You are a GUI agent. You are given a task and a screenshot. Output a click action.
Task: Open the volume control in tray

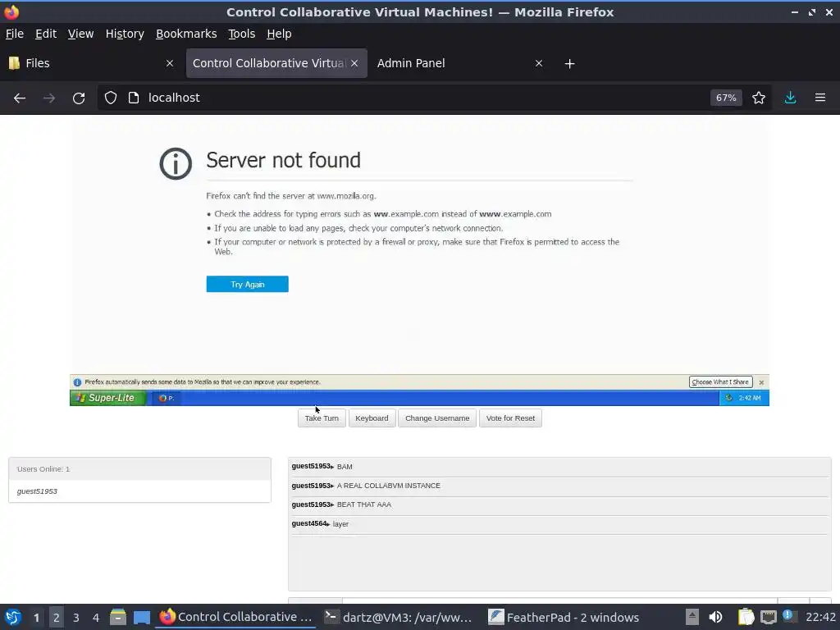point(715,617)
